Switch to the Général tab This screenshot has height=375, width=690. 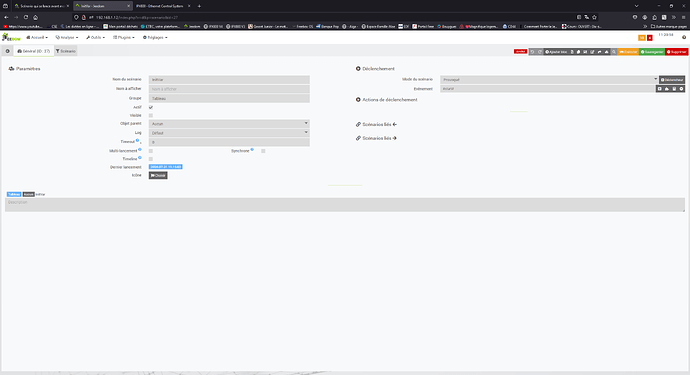pos(33,51)
